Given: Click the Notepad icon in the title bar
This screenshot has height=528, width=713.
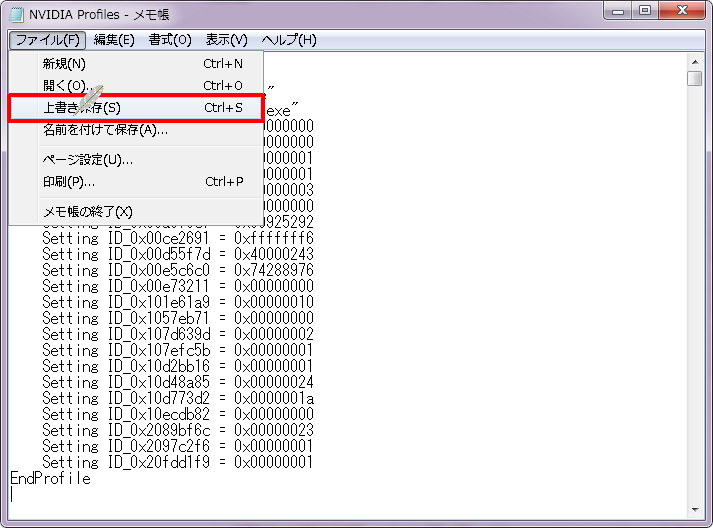Looking at the screenshot, I should tap(16, 15).
